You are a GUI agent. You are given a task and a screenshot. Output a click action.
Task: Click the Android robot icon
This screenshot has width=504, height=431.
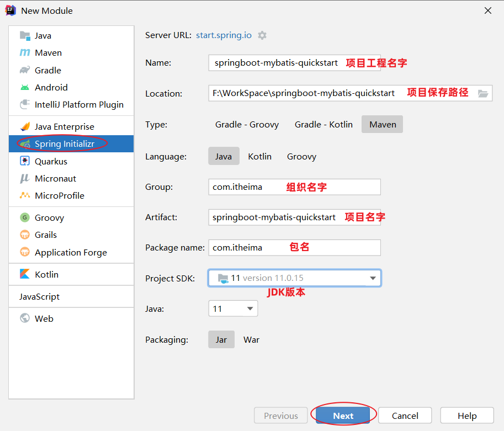tap(25, 87)
